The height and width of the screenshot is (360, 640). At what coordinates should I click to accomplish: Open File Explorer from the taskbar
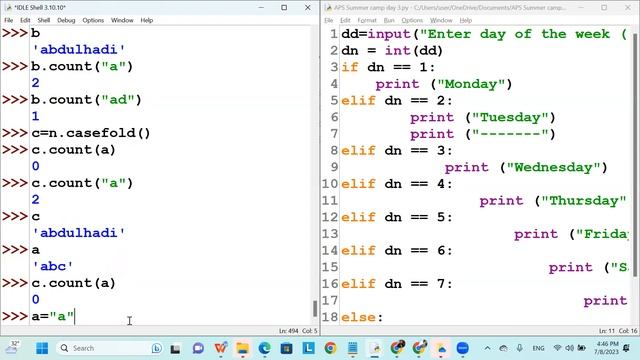tap(242, 348)
